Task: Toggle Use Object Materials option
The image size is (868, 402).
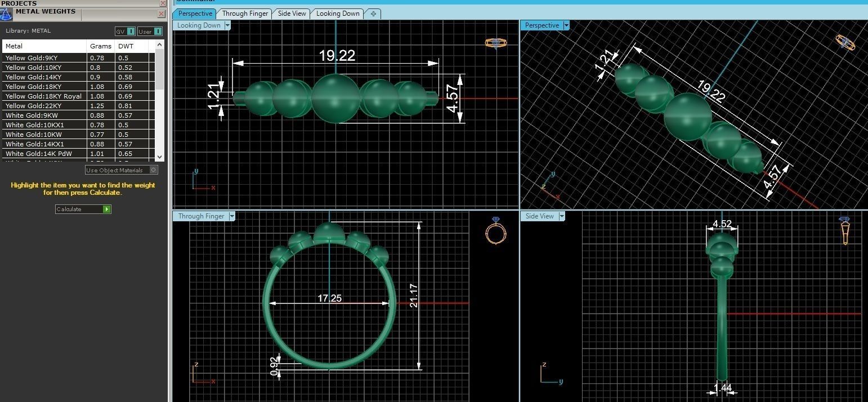Action: pyautogui.click(x=121, y=170)
